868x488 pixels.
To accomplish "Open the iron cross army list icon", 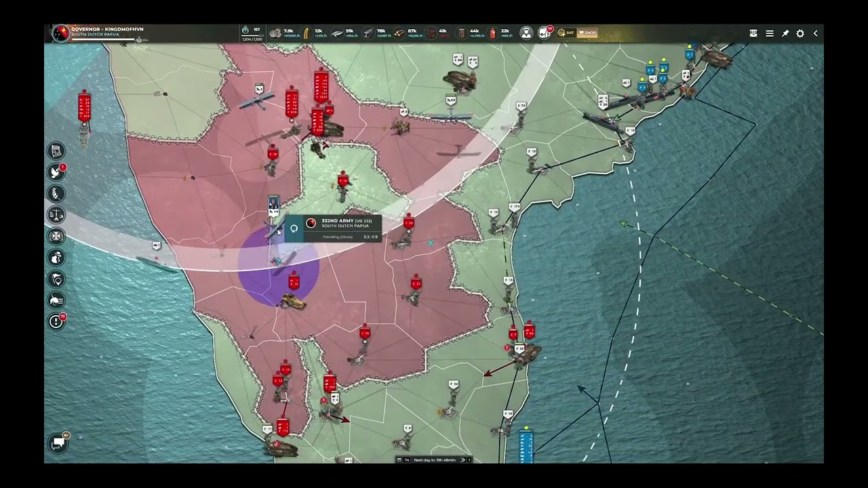I will click(x=56, y=236).
